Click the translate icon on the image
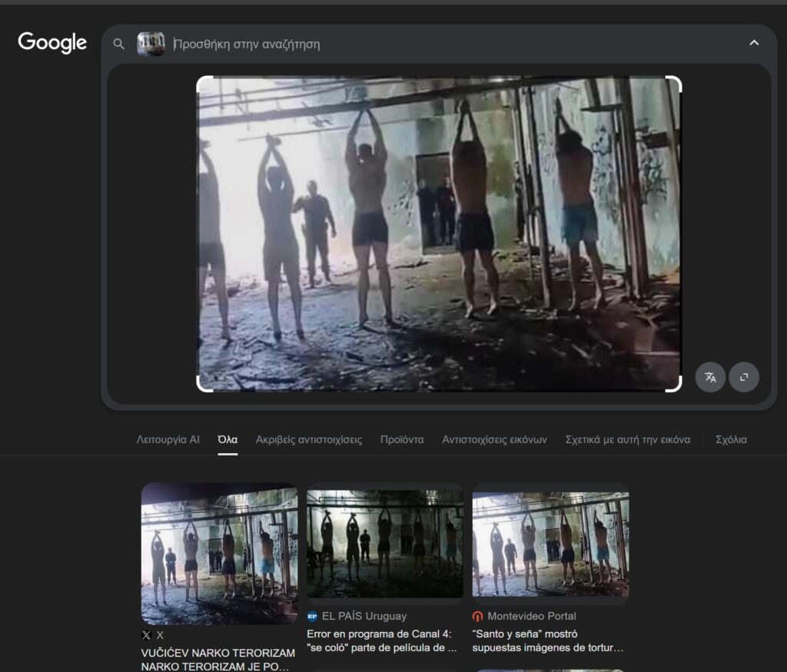 (x=710, y=377)
